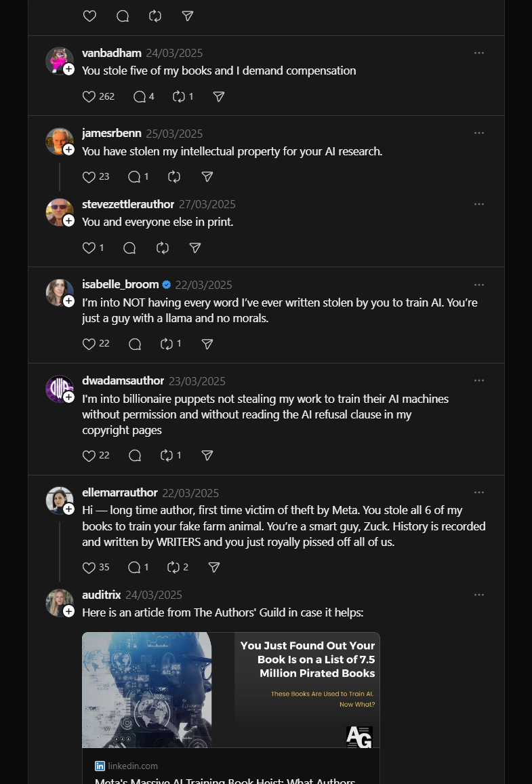Share stevezettlerauthor's reply
The height and width of the screenshot is (784, 532).
(x=195, y=248)
